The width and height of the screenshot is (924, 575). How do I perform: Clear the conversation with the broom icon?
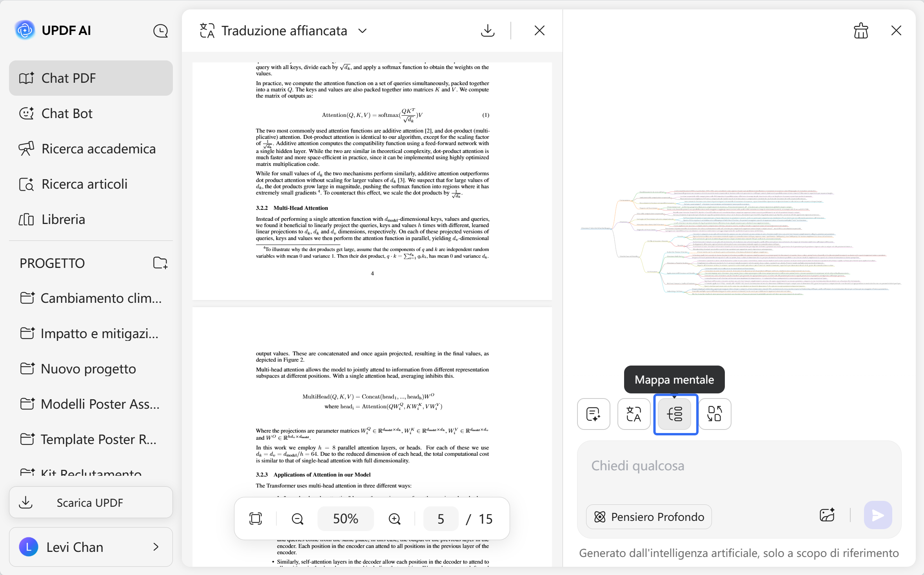coord(861,30)
